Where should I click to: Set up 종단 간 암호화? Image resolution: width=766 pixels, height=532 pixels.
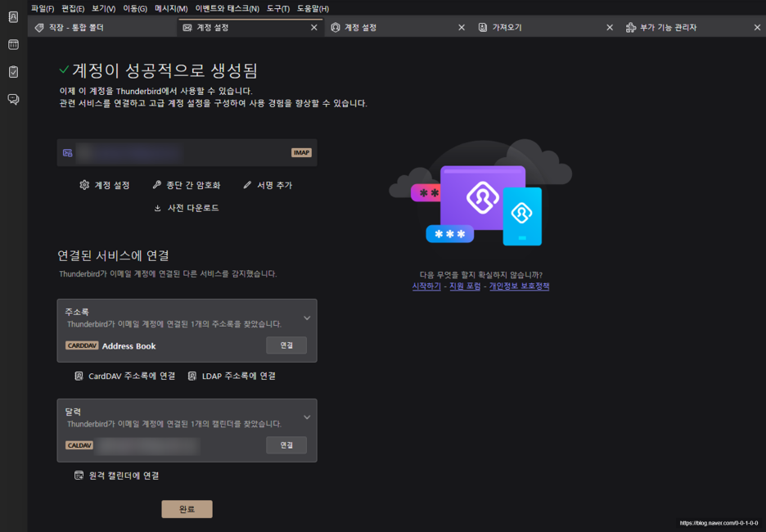187,185
